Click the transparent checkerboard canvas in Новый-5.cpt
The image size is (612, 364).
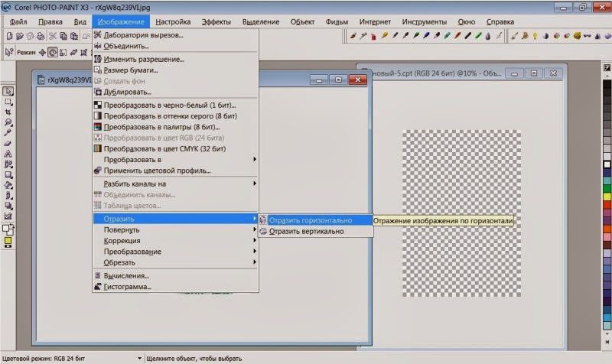point(462,213)
